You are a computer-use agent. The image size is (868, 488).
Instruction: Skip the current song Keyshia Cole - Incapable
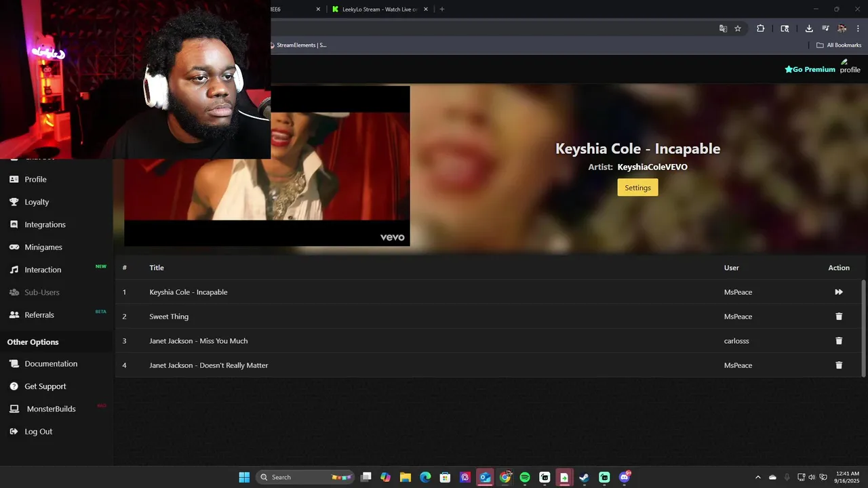[838, 292]
